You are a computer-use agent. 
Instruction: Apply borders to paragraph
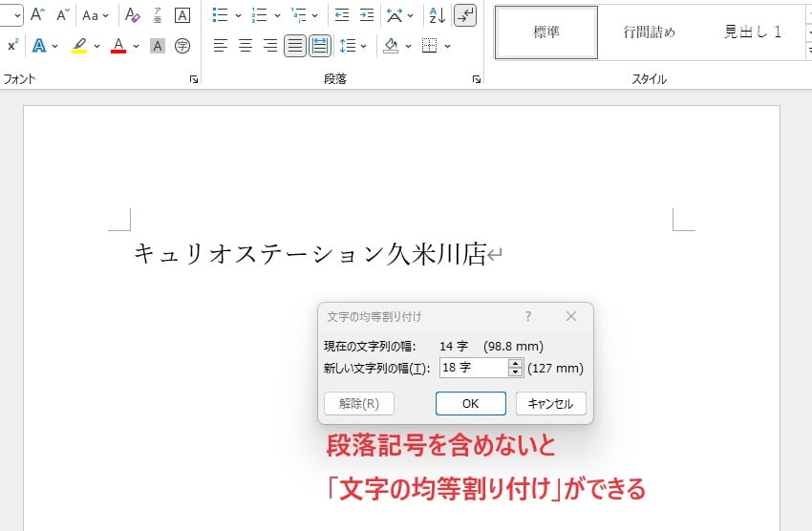(429, 46)
